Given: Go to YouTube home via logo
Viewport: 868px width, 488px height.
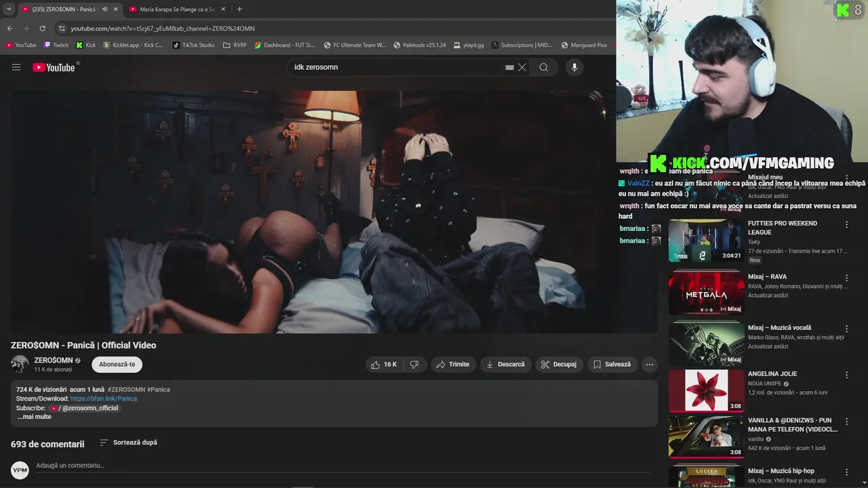Looking at the screenshot, I should point(54,67).
